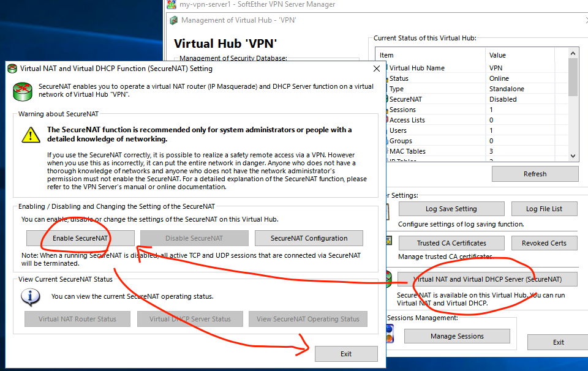The image size is (588, 371).
Task: Click the Disable SecureNAT button
Action: point(194,238)
